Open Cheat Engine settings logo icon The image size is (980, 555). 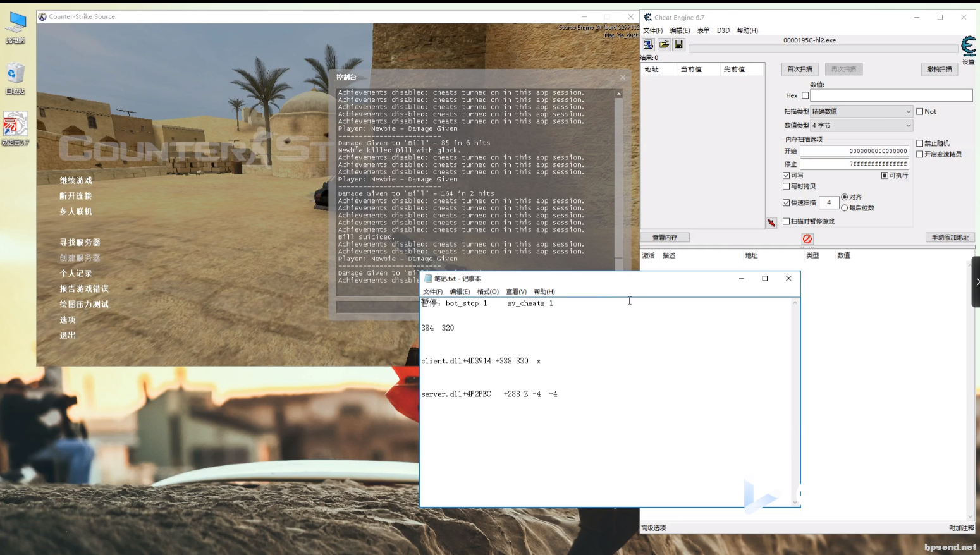(968, 46)
